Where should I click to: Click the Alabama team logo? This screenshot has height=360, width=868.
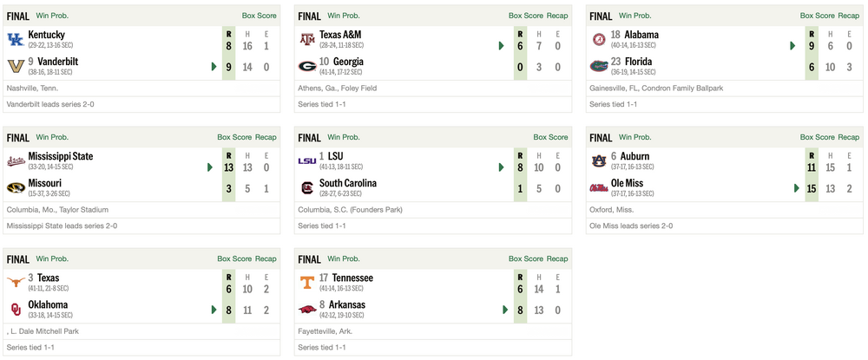pos(599,39)
